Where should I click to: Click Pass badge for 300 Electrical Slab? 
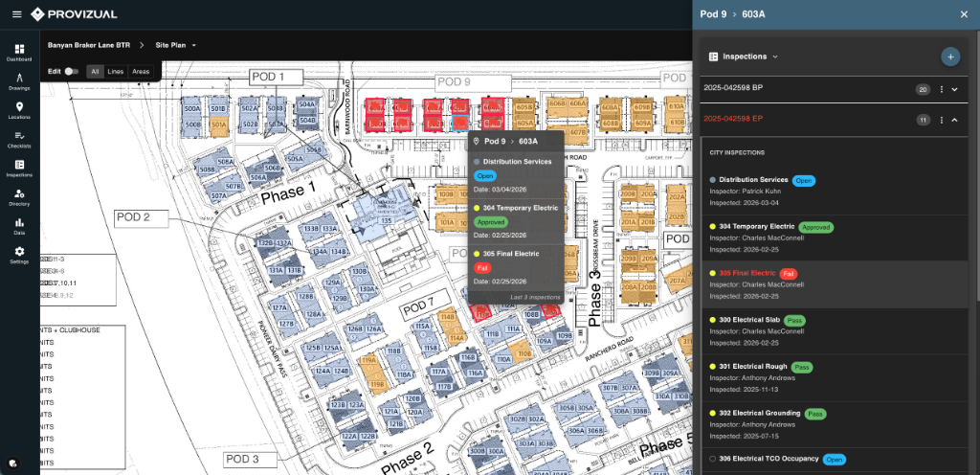(x=794, y=321)
